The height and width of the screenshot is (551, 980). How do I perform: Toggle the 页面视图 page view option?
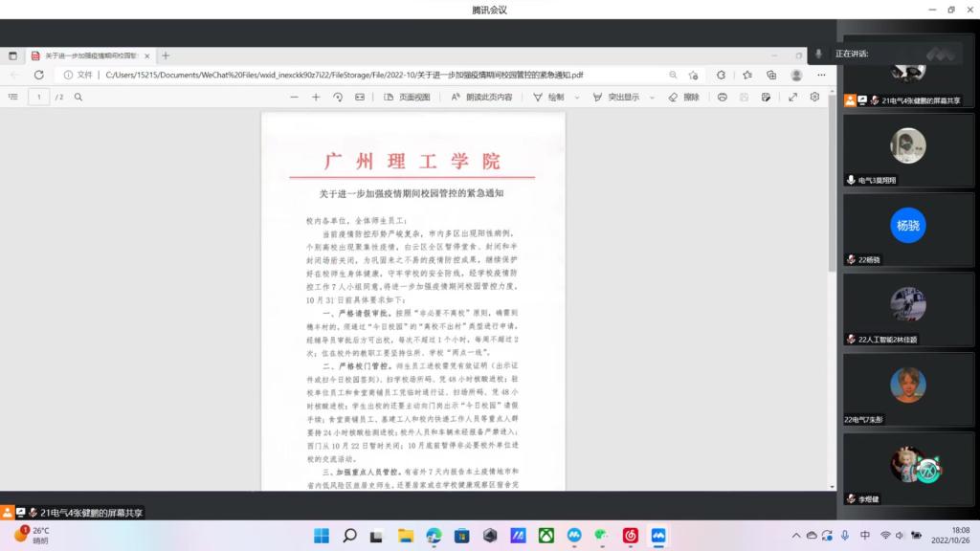click(x=407, y=97)
